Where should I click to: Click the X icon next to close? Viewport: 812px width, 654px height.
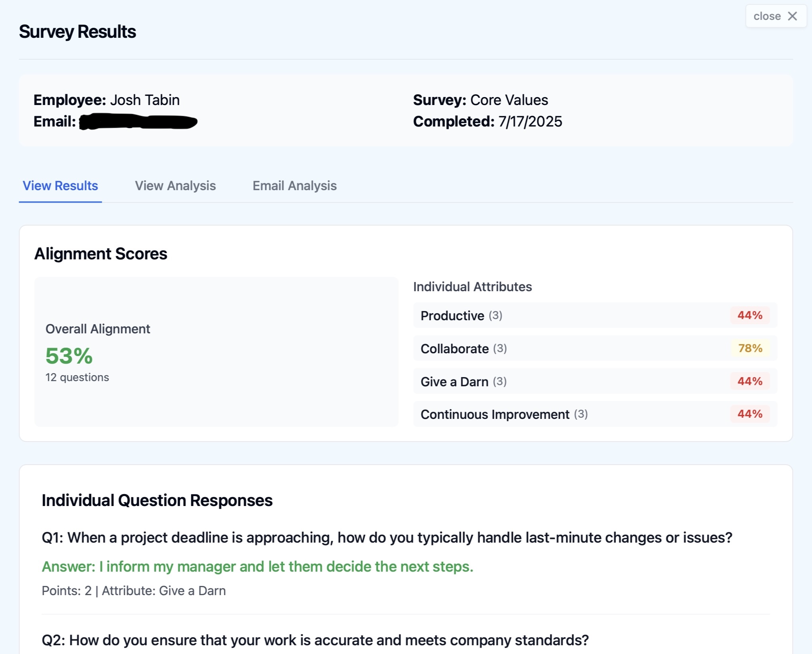793,16
